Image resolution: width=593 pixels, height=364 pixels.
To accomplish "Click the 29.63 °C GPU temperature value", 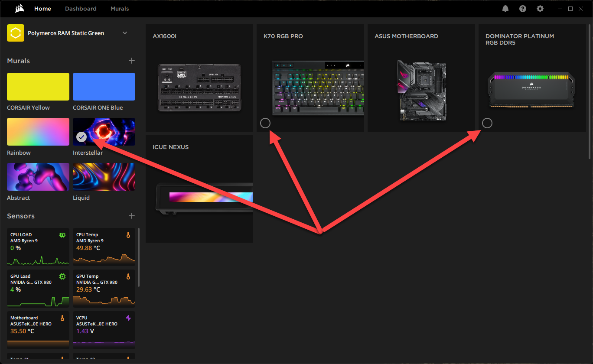I will [x=88, y=289].
